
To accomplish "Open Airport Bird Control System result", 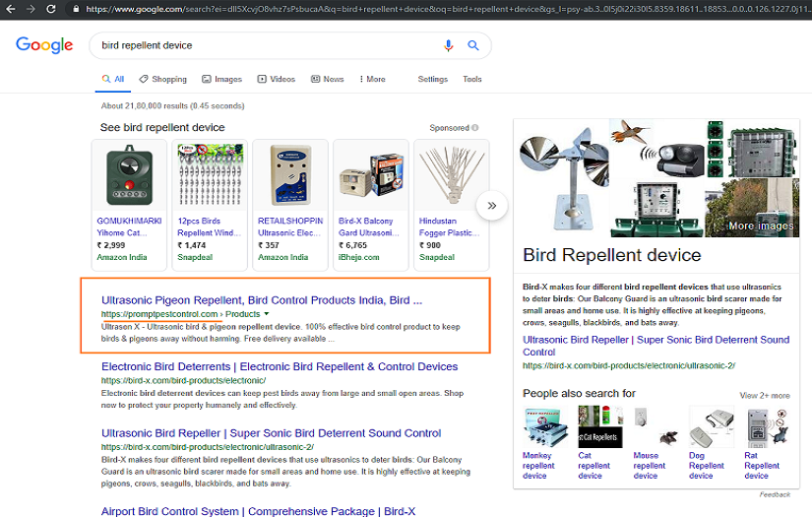I will tap(259, 511).
